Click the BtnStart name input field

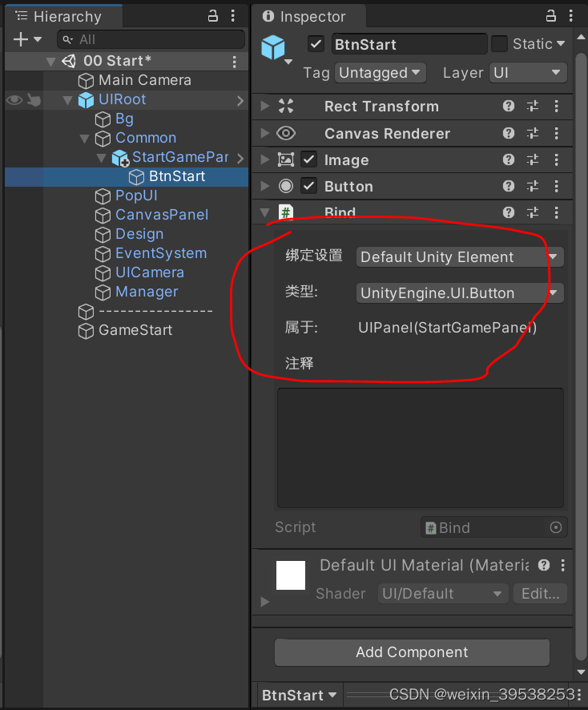pos(409,44)
